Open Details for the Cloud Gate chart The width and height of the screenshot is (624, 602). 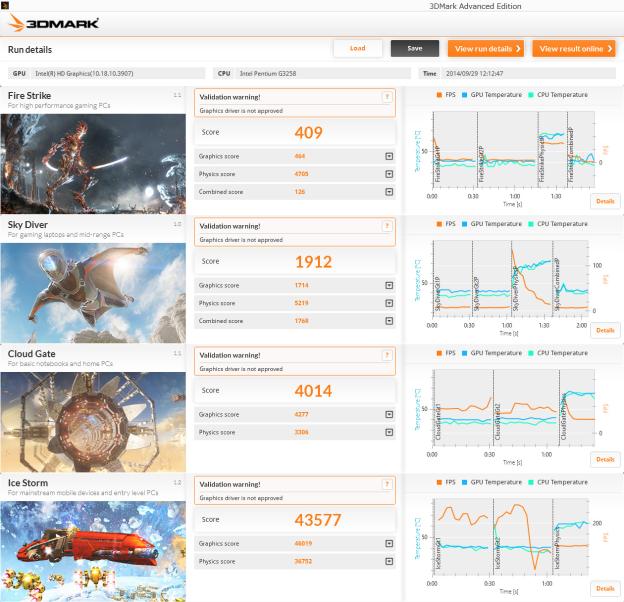605,460
